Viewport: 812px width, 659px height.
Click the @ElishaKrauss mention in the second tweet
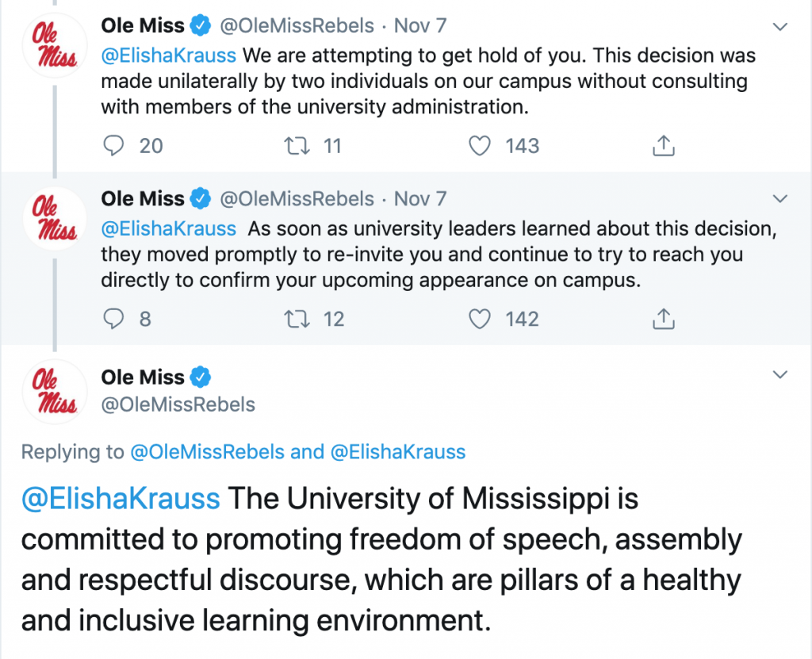[x=168, y=229]
